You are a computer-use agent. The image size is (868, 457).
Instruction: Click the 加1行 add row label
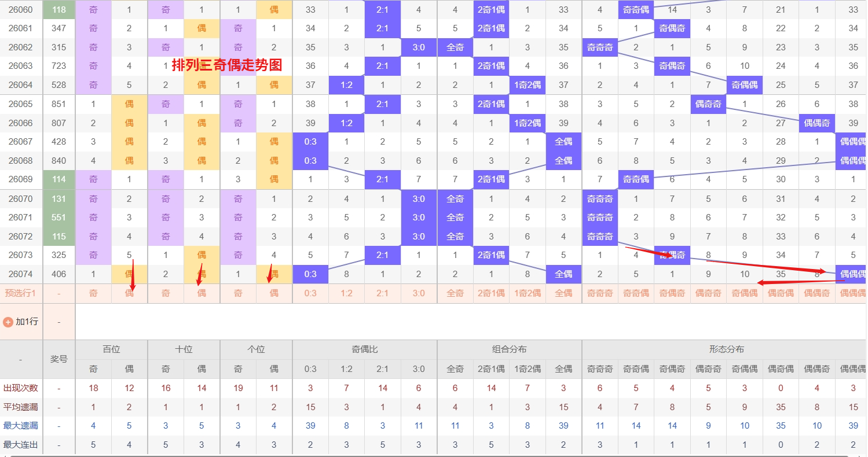coord(27,322)
